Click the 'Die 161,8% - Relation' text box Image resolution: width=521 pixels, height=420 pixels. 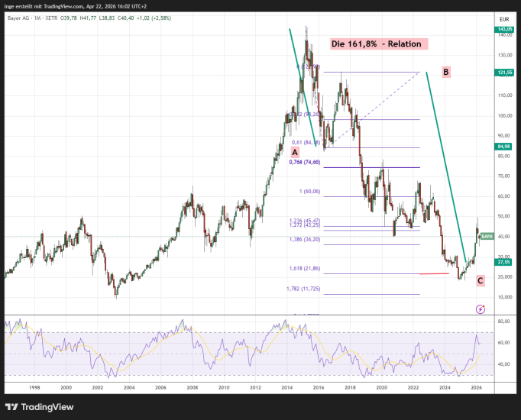click(377, 44)
